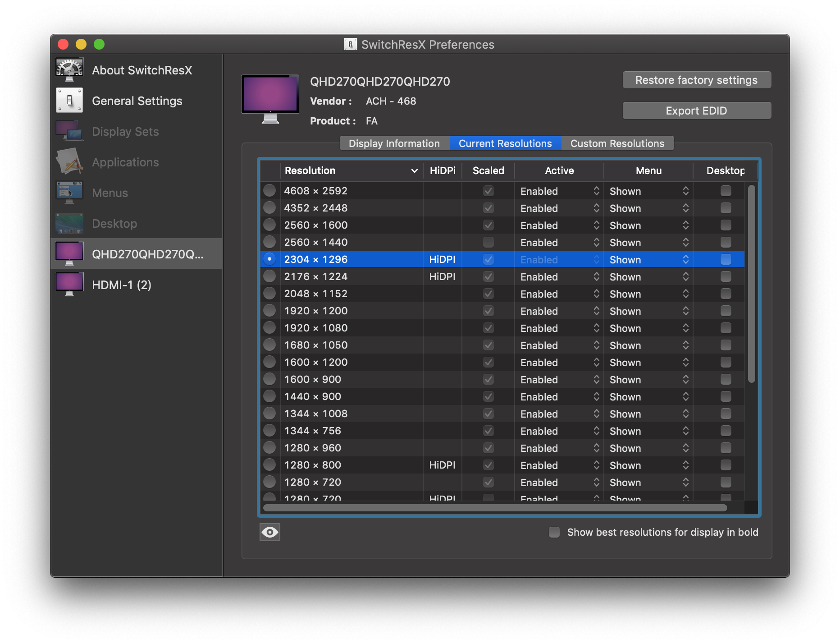Select radio button for 1920 × 1080
Image resolution: width=840 pixels, height=644 pixels.
[269, 328]
